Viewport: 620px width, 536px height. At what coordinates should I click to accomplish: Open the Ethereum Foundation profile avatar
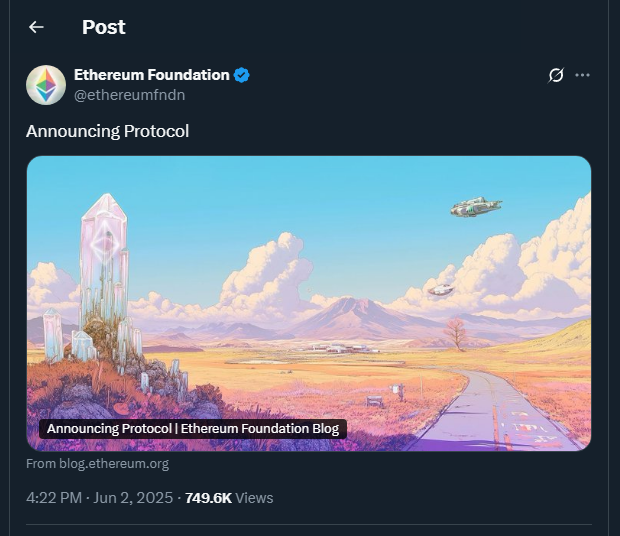(x=46, y=85)
